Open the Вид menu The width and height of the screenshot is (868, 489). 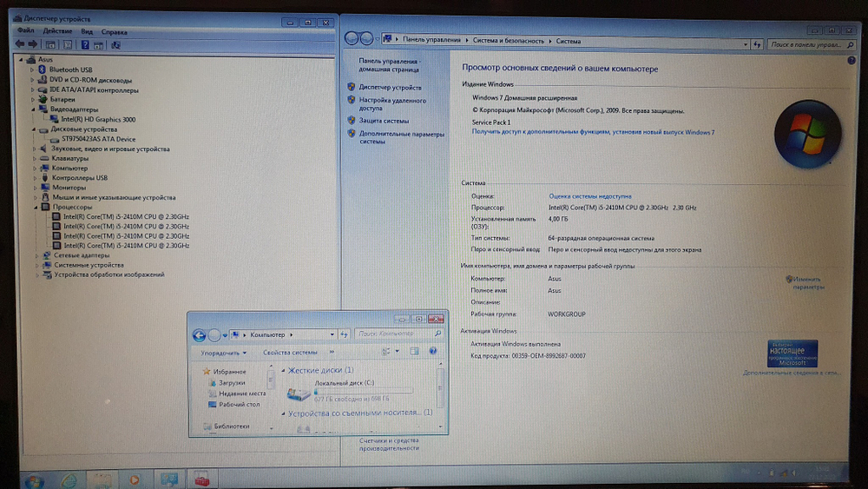87,31
